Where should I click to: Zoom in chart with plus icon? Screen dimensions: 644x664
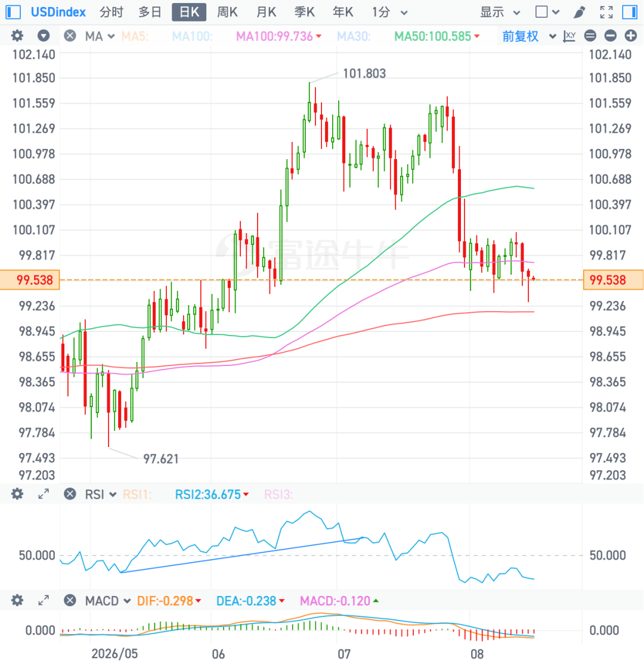[630, 36]
